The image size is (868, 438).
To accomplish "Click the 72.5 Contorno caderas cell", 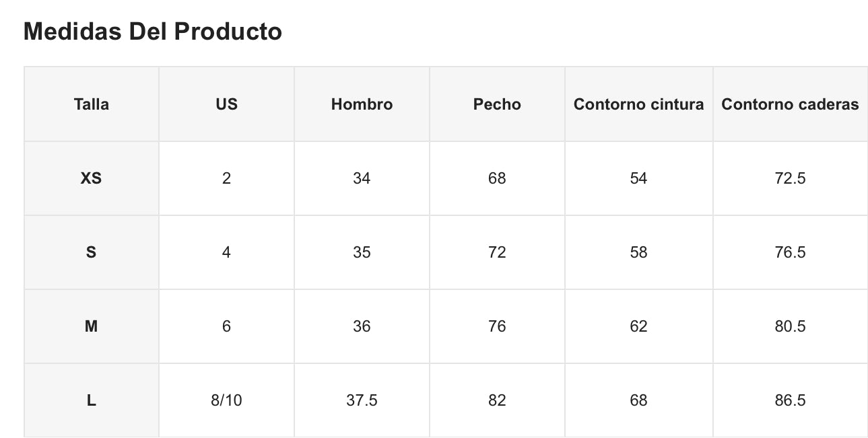I will pos(790,178).
